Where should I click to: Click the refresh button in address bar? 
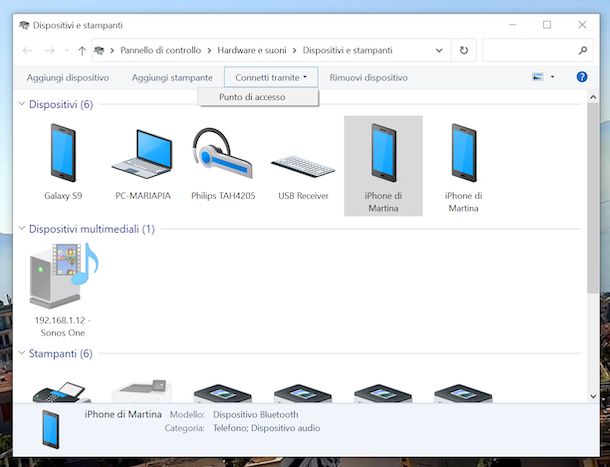point(464,50)
